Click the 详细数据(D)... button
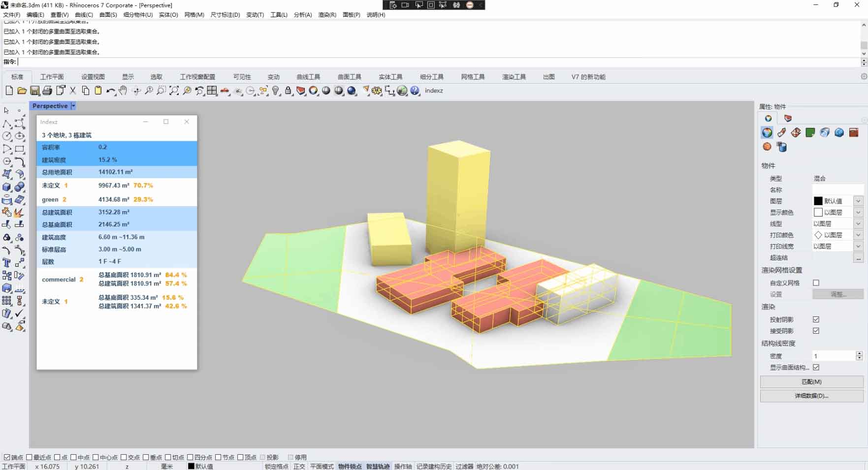 click(x=811, y=396)
